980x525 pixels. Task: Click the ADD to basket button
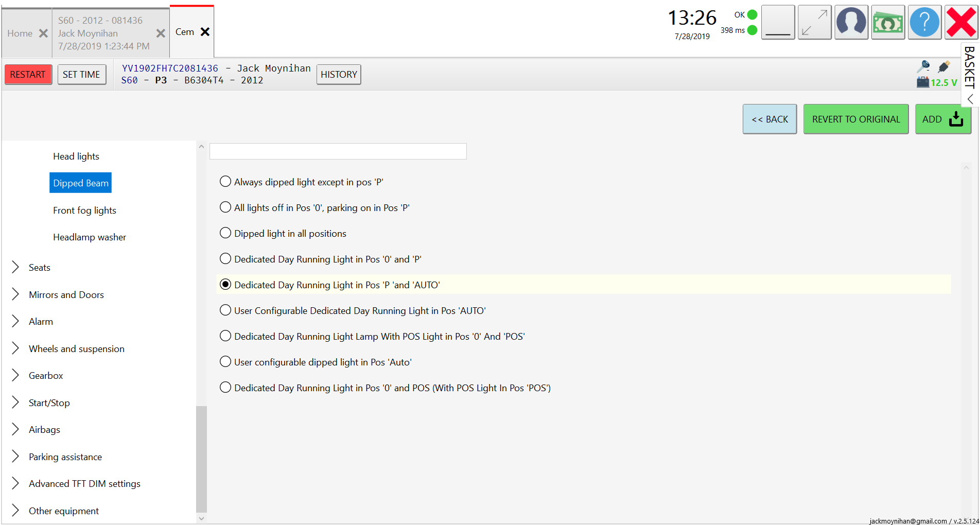(x=943, y=119)
